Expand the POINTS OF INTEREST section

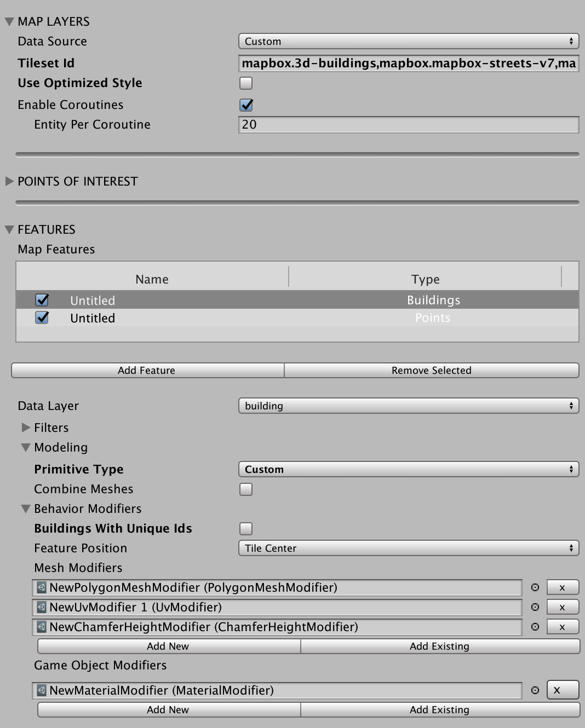(9, 181)
